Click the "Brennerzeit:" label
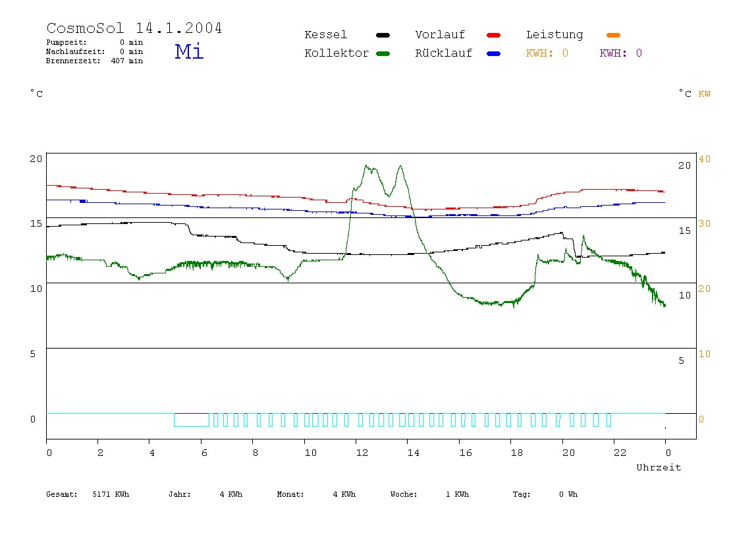Viewport: 756px width, 535px height. (73, 61)
